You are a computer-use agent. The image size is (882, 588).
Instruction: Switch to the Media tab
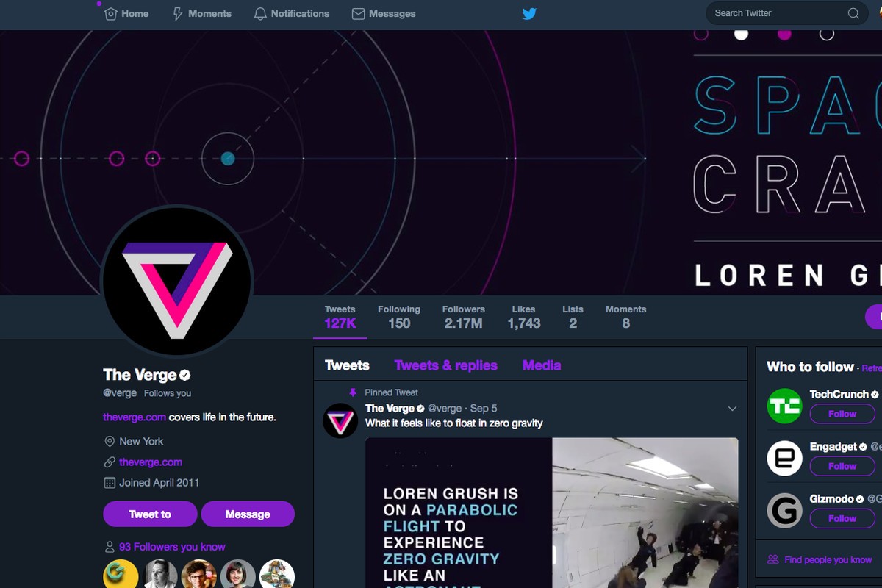(x=542, y=365)
